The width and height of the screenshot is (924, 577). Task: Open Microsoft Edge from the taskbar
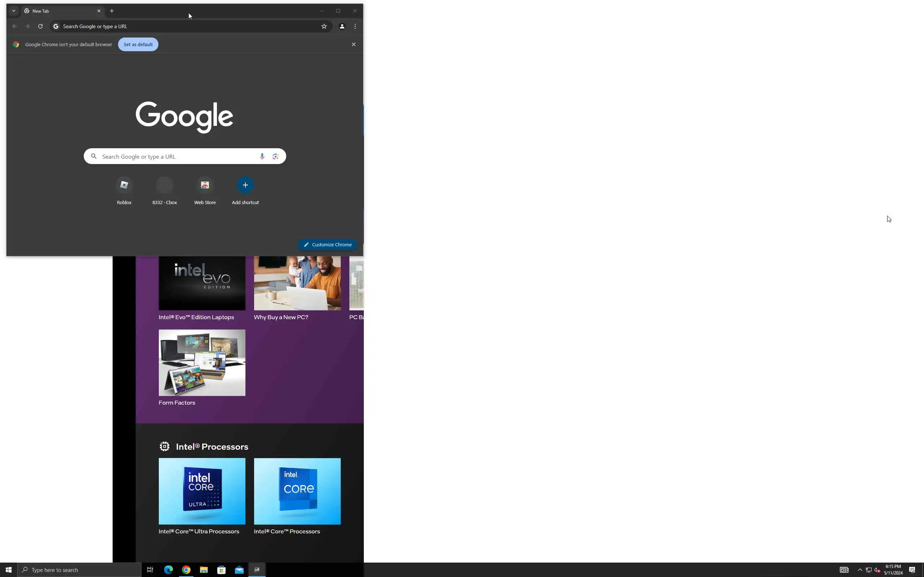[169, 570]
